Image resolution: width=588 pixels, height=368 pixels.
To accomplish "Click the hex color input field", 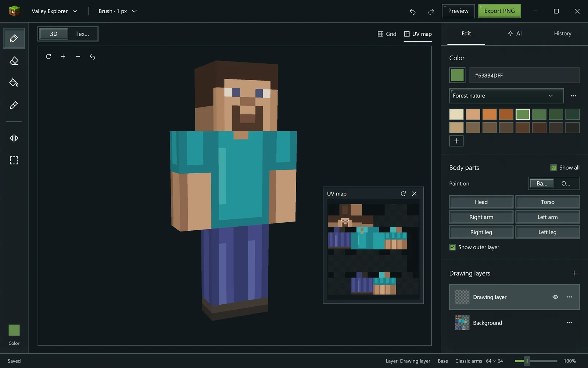I will pos(524,75).
